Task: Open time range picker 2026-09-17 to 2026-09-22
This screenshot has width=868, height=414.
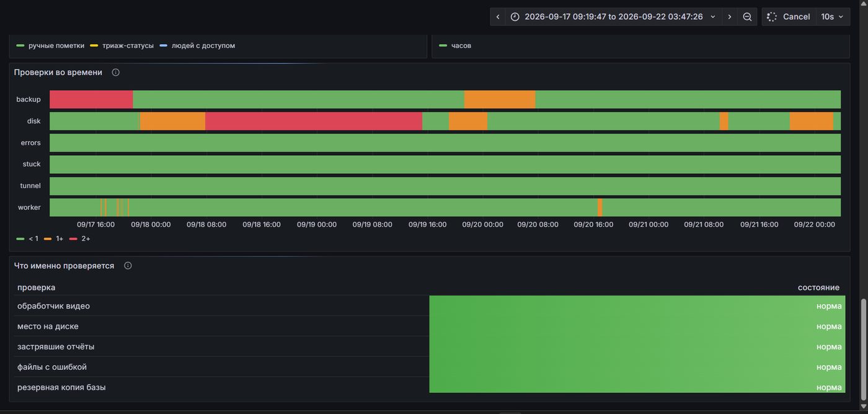Action: (x=614, y=17)
